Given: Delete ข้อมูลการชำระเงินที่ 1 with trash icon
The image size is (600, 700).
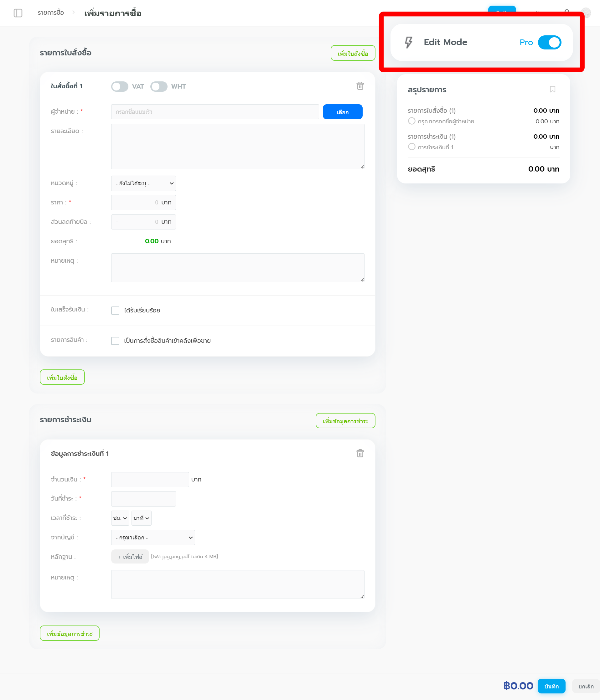Looking at the screenshot, I should [x=360, y=453].
